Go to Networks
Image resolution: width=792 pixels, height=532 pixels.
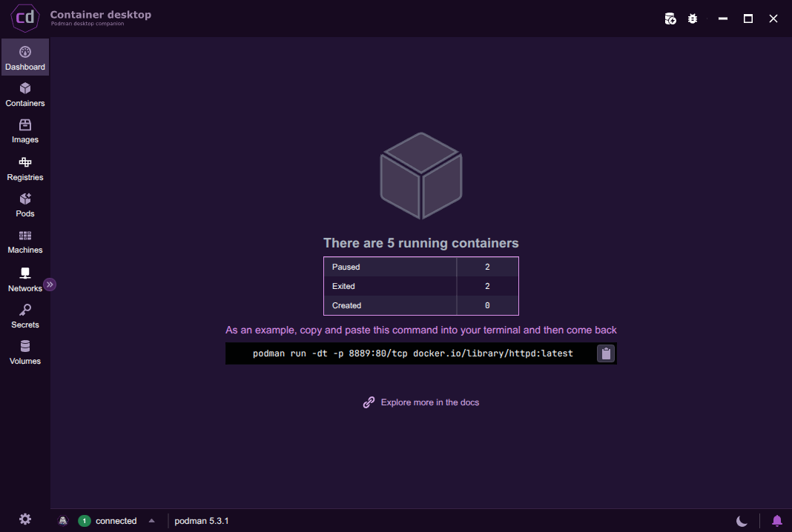coord(24,279)
